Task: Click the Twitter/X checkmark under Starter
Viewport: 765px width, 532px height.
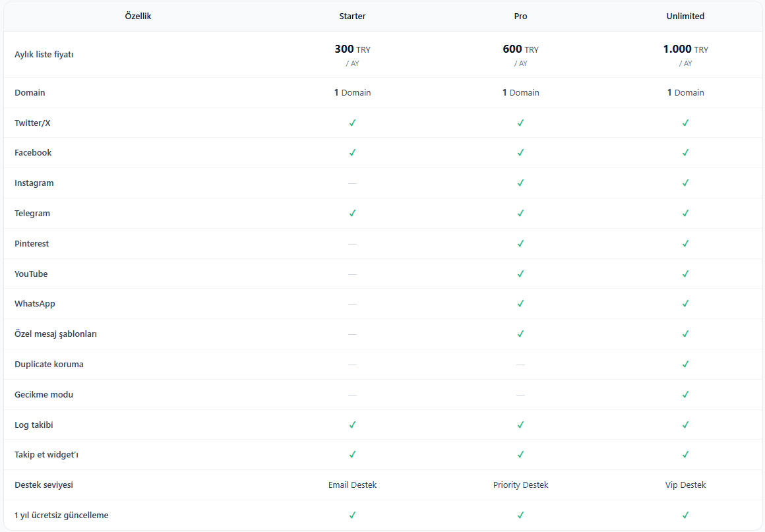Action: (352, 123)
